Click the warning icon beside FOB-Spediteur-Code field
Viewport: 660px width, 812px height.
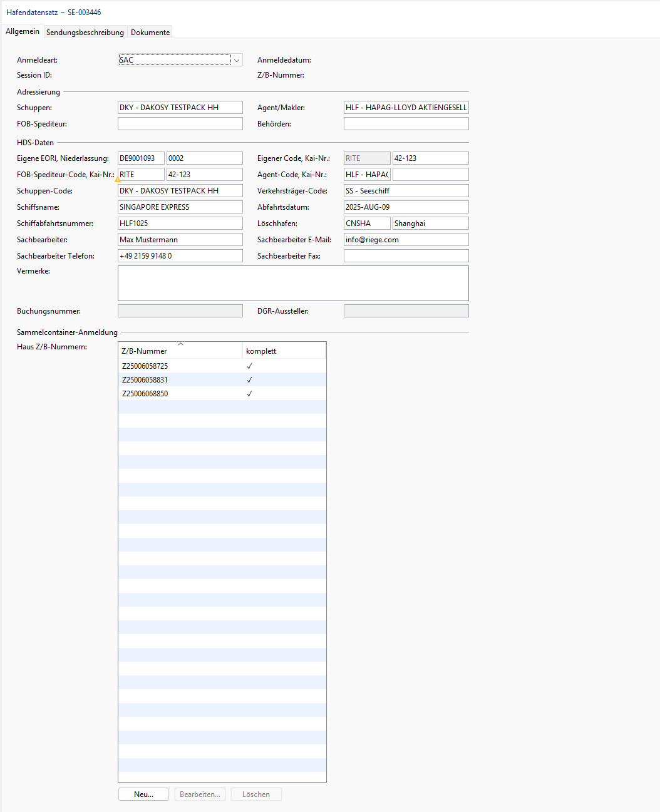118,180
